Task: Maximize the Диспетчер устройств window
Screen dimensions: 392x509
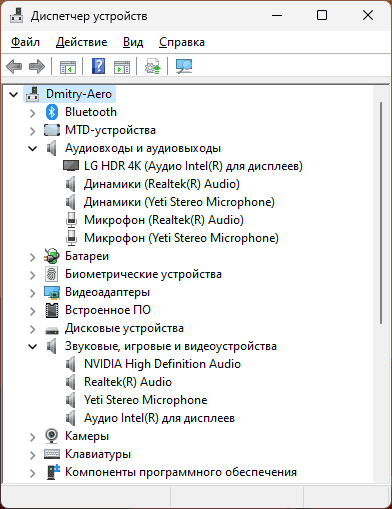Action: (322, 15)
